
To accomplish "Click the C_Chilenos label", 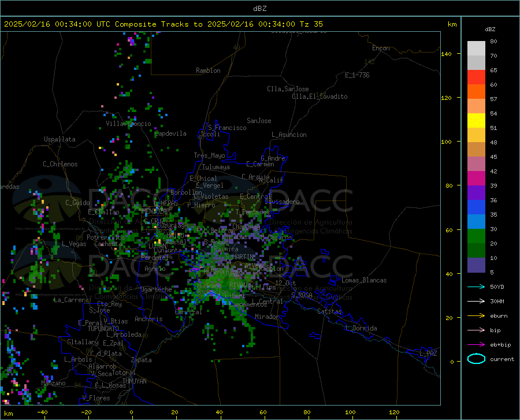I will coord(60,164).
